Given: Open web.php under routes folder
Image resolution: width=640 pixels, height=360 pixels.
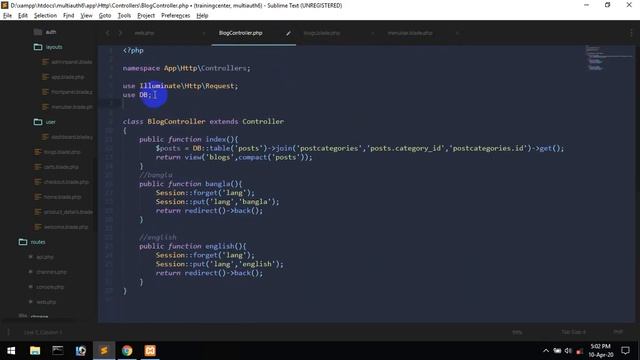Looking at the screenshot, I should tap(42, 302).
